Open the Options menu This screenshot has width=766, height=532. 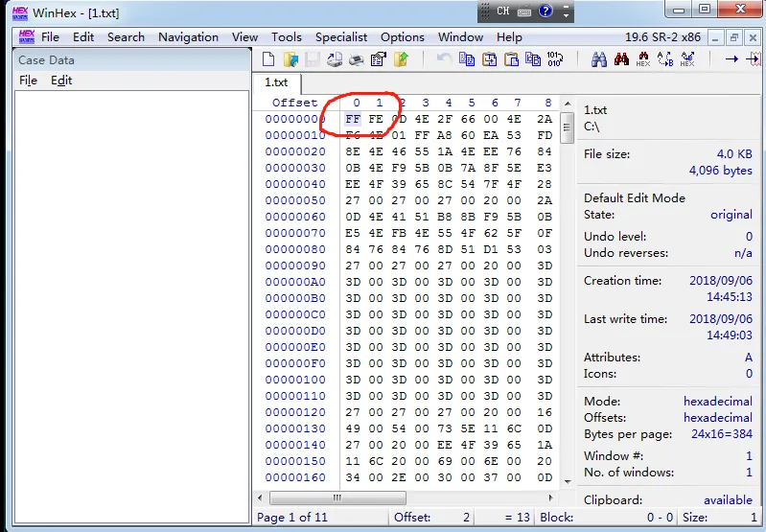[403, 37]
